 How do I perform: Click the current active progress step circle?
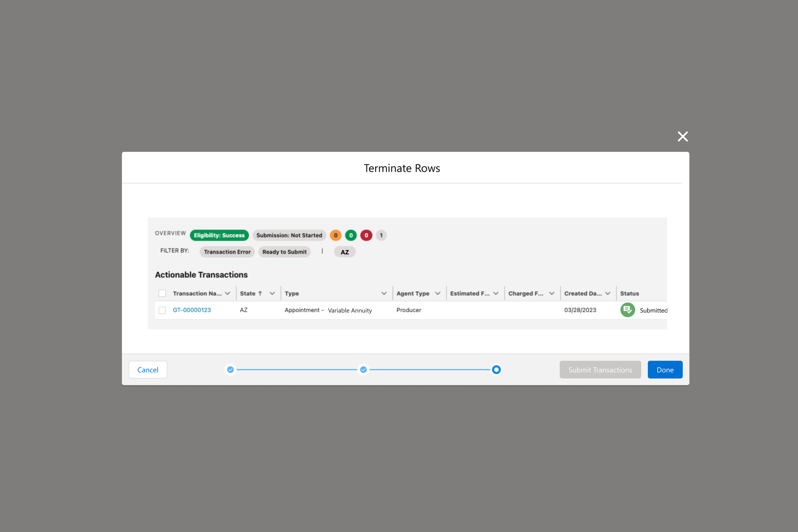click(496, 370)
